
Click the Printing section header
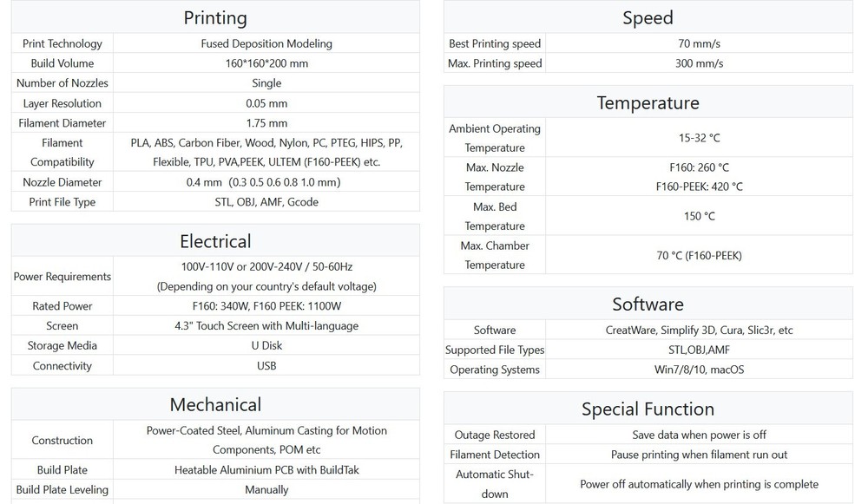(215, 17)
